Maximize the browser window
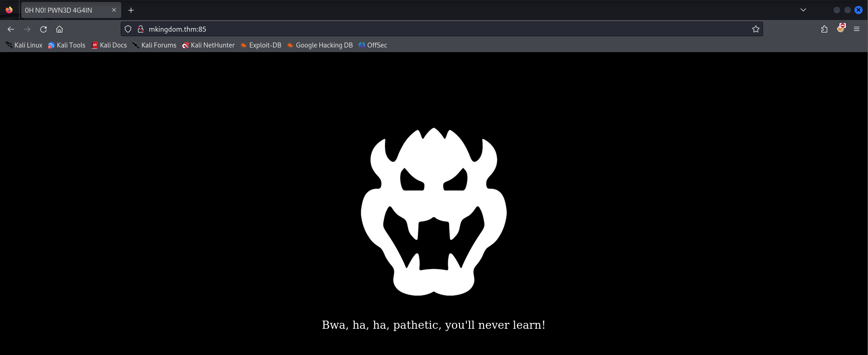Screen dimensions: 868x355 point(847,10)
